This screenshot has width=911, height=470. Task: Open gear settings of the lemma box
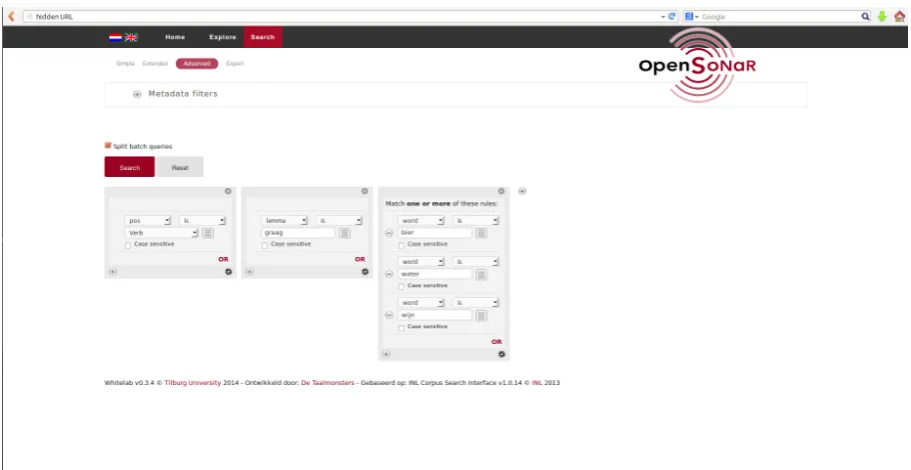click(365, 271)
